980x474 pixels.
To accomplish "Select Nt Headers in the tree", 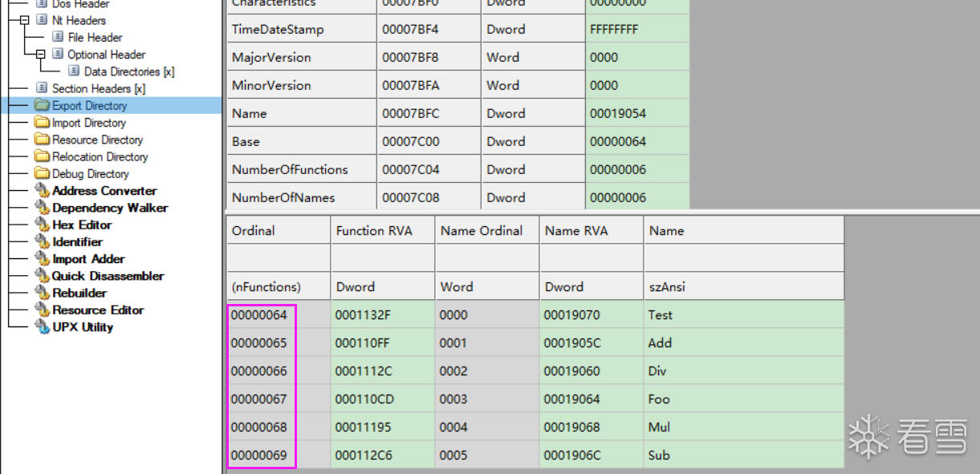I will [79, 20].
